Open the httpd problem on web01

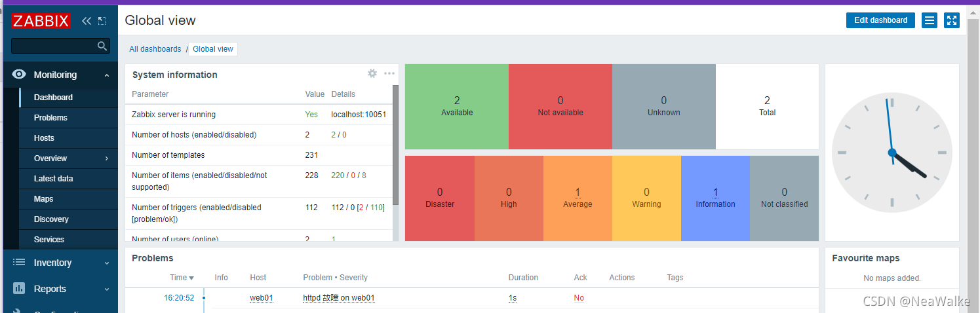[339, 298]
